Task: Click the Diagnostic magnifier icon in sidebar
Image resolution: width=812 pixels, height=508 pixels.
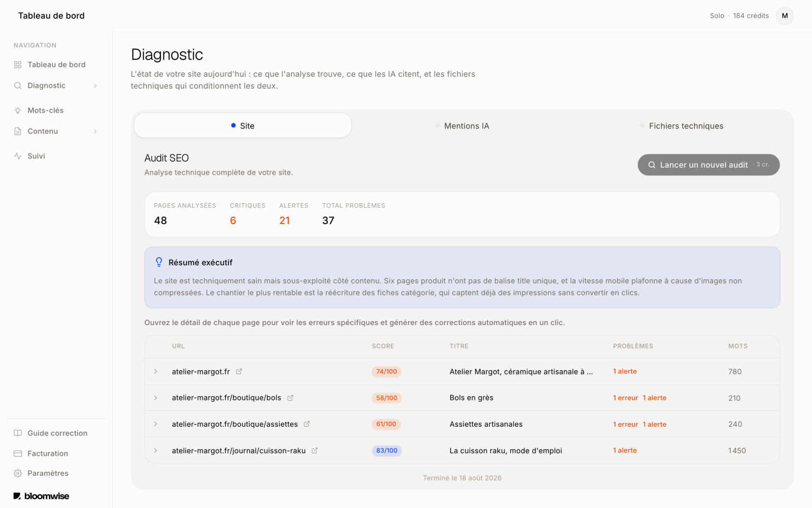Action: pos(18,85)
